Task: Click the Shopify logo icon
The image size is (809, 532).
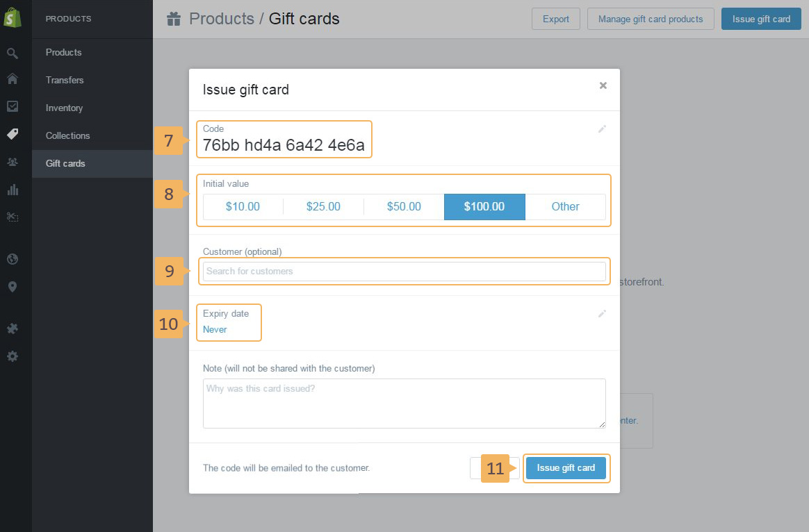Action: 13,18
